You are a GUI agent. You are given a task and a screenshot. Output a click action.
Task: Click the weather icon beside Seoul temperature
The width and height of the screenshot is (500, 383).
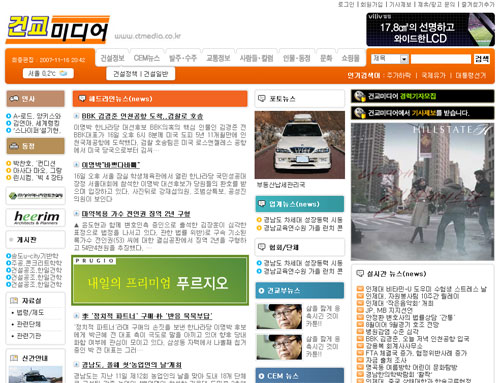pyautogui.click(x=63, y=73)
